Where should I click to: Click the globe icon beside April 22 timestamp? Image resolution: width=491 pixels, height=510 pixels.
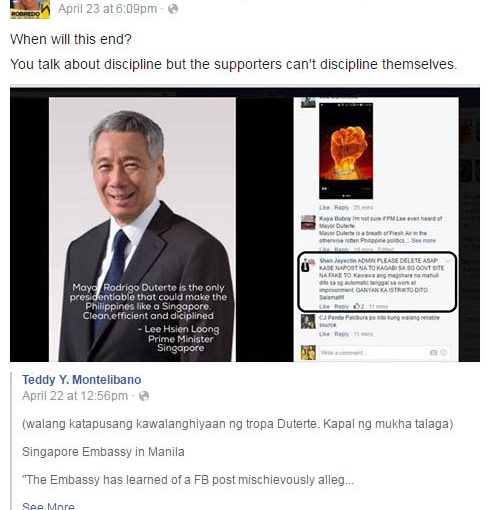coord(144,396)
